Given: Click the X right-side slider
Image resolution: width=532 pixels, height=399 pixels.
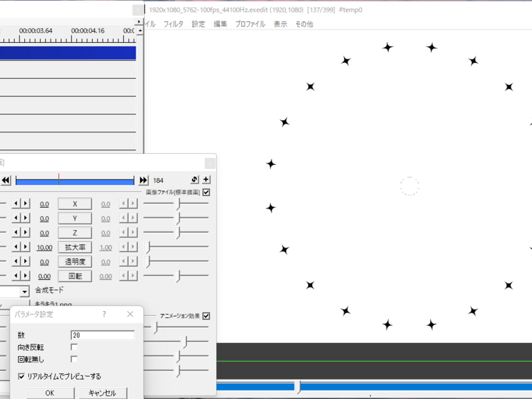Looking at the screenshot, I should pos(176,204).
